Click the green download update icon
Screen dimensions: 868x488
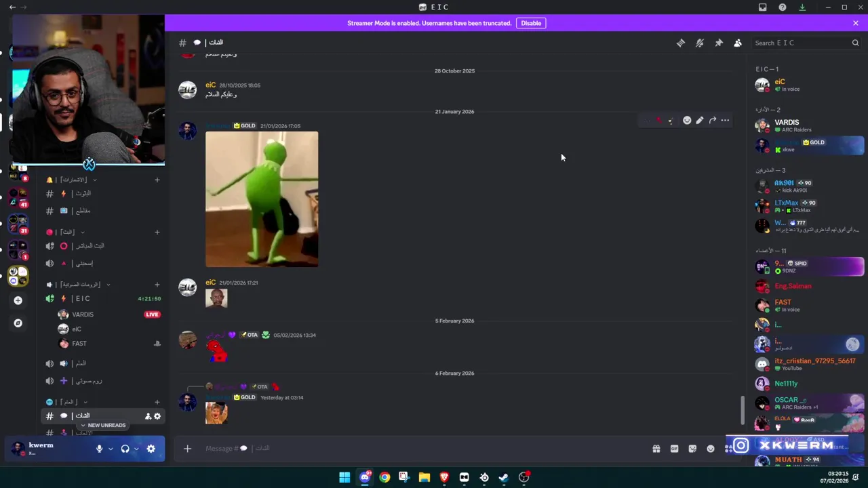pos(802,7)
